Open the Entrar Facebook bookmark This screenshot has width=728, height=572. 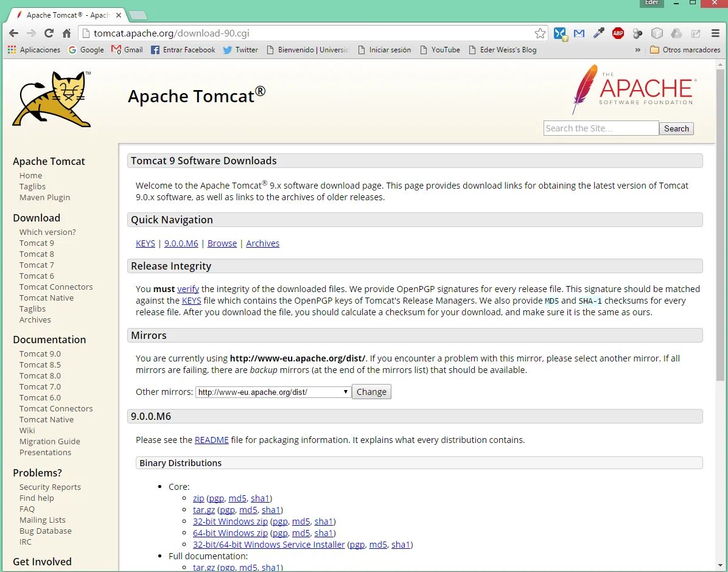[x=183, y=50]
